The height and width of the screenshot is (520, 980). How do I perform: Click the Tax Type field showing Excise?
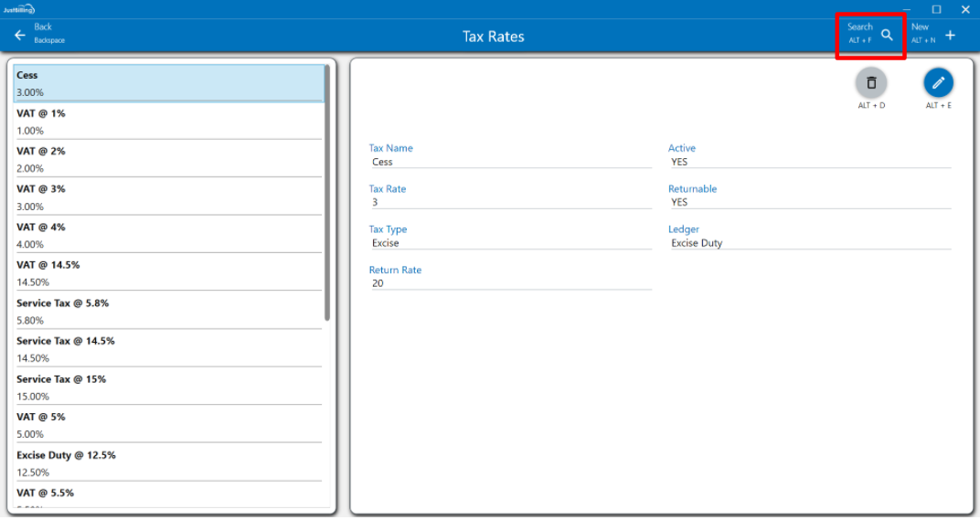(x=509, y=243)
